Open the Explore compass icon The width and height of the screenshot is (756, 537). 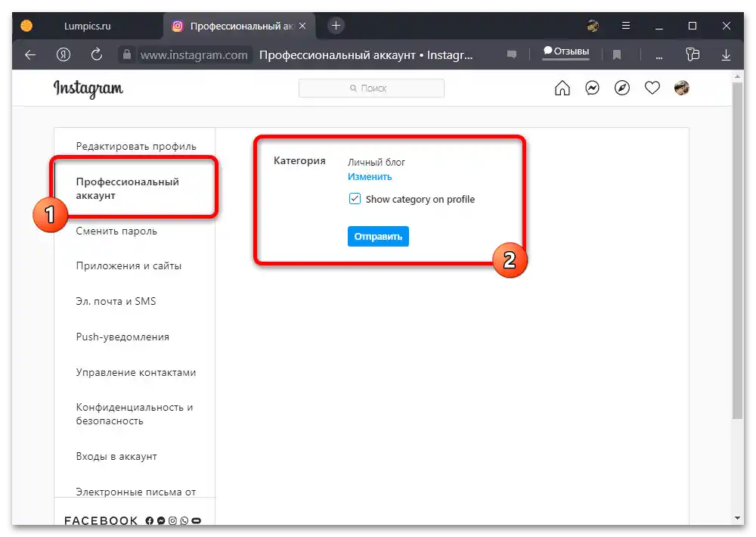click(x=622, y=88)
